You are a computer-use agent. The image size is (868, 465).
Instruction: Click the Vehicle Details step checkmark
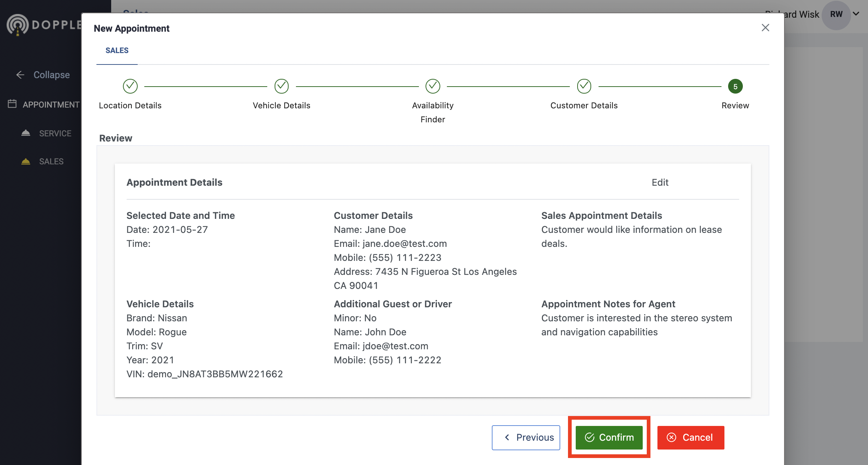281,86
